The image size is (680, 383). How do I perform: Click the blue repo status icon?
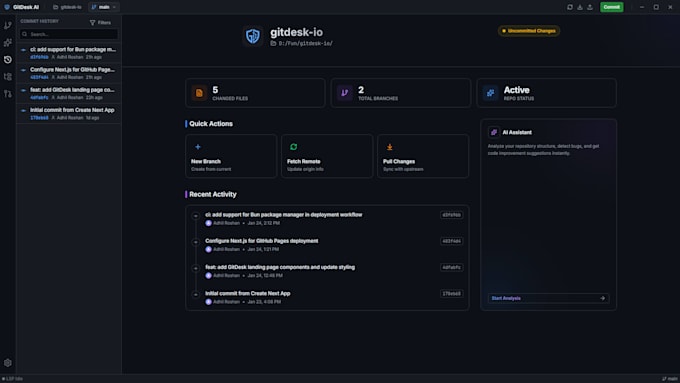pyautogui.click(x=490, y=93)
